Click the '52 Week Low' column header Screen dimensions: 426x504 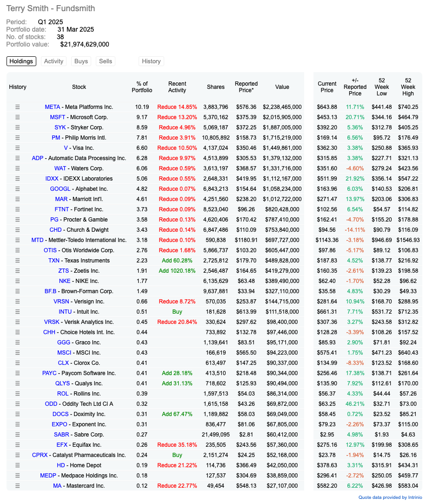(x=382, y=87)
